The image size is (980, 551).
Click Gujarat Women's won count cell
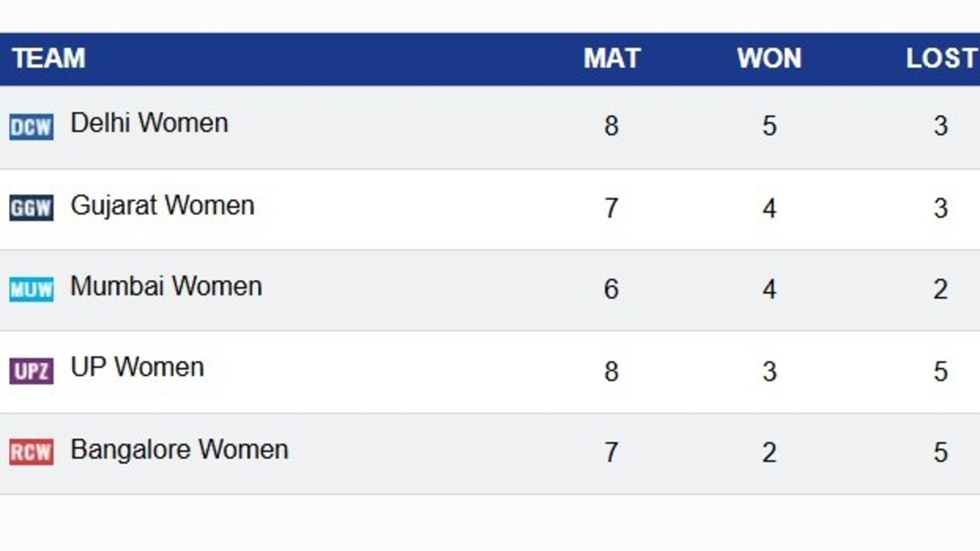tap(769, 208)
